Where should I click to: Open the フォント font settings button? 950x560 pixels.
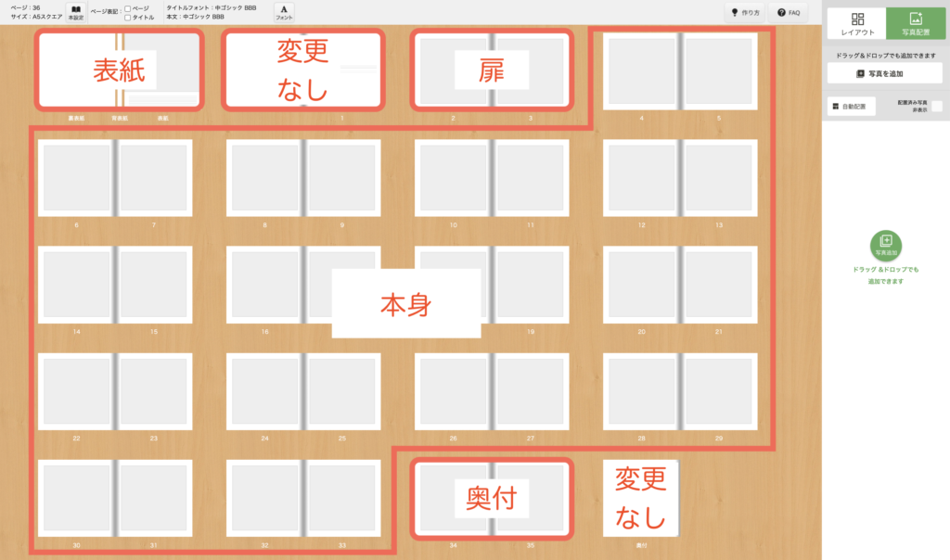coord(284,12)
